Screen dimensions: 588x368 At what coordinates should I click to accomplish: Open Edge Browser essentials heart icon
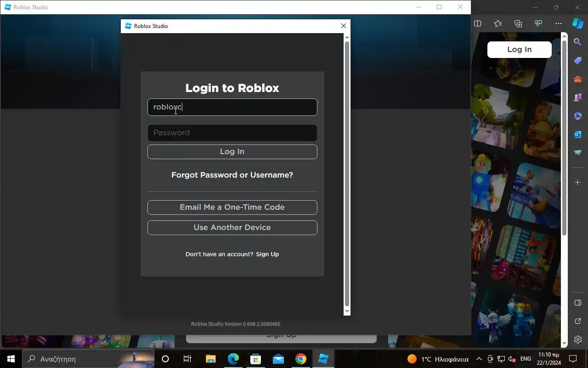coord(538,23)
